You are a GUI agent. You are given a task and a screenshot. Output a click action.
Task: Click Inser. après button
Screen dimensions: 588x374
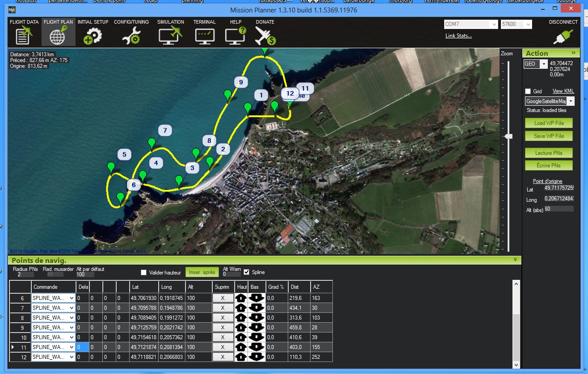[x=202, y=272]
